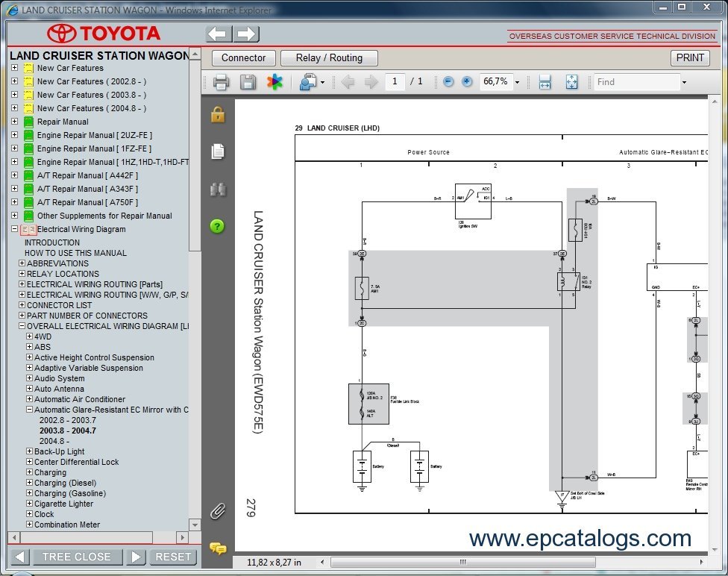Click the forward arrow button in the header

coord(246,34)
